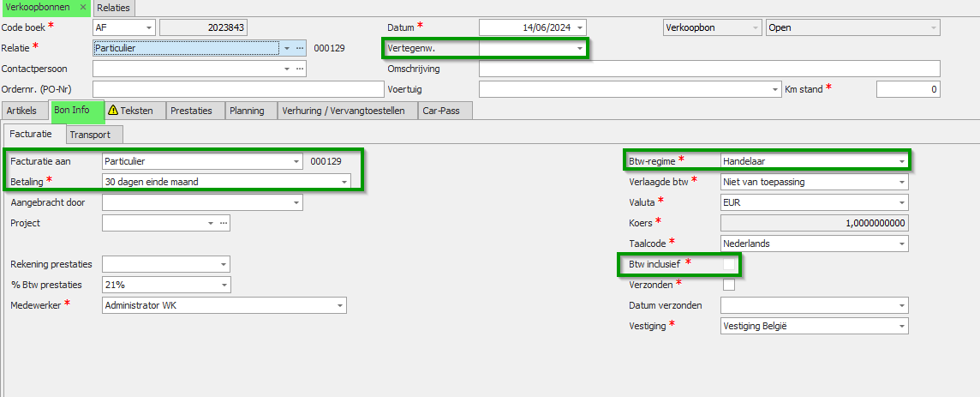Open the Verhuring / Vervangtoestellen tab
Screen dimensions: 980x397
[x=347, y=111]
